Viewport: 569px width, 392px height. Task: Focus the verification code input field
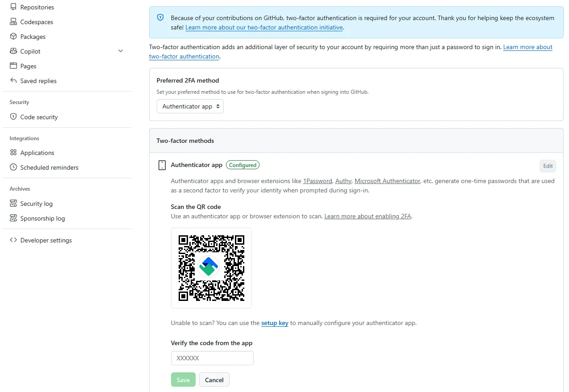212,358
